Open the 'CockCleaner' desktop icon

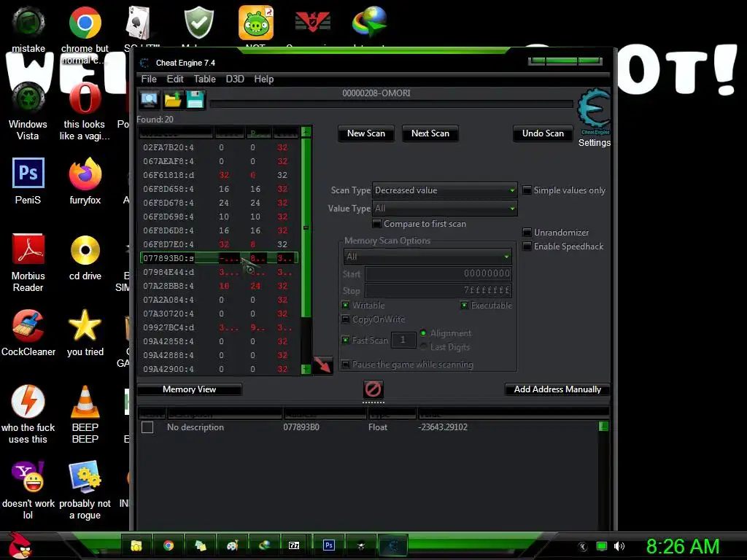(28, 326)
